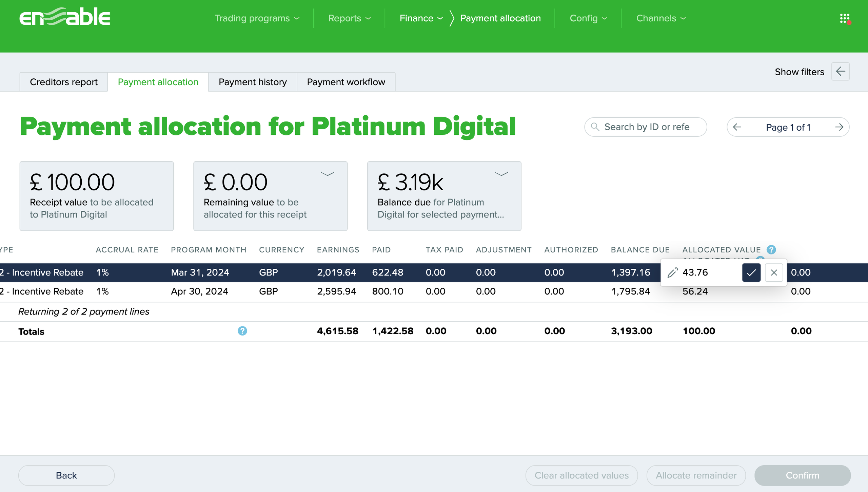Collapse filters with the left arrow icon
868x492 pixels.
[841, 72]
